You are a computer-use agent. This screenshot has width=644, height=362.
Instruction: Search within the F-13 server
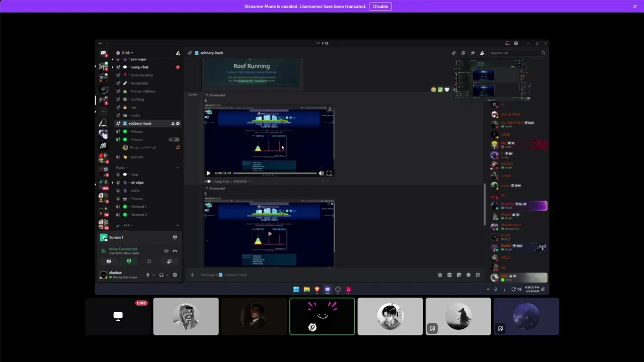click(x=518, y=53)
